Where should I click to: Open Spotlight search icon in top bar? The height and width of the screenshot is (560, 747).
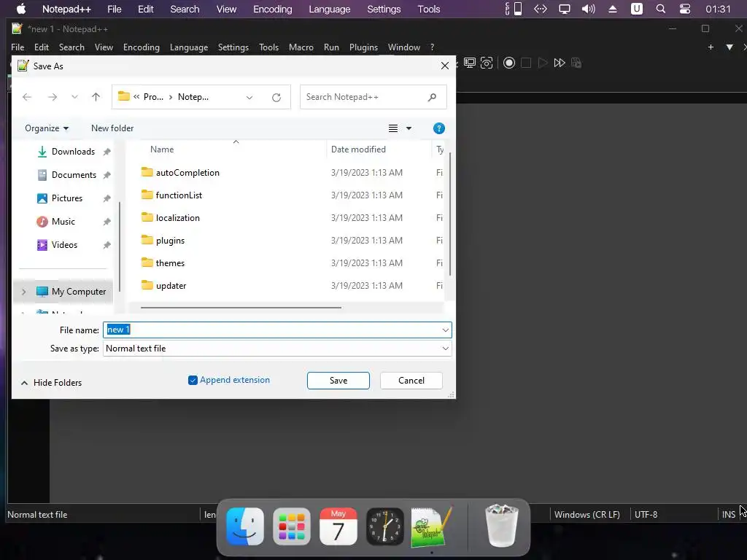[660, 9]
